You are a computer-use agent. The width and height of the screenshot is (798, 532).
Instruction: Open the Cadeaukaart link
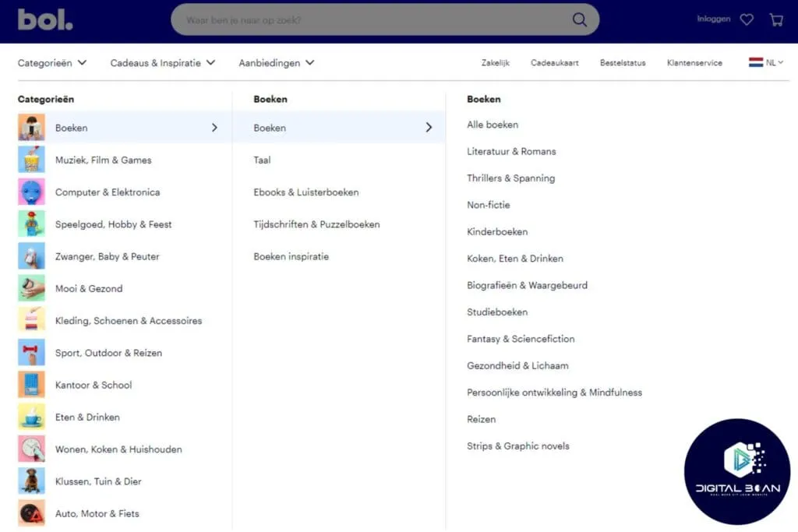[555, 62]
